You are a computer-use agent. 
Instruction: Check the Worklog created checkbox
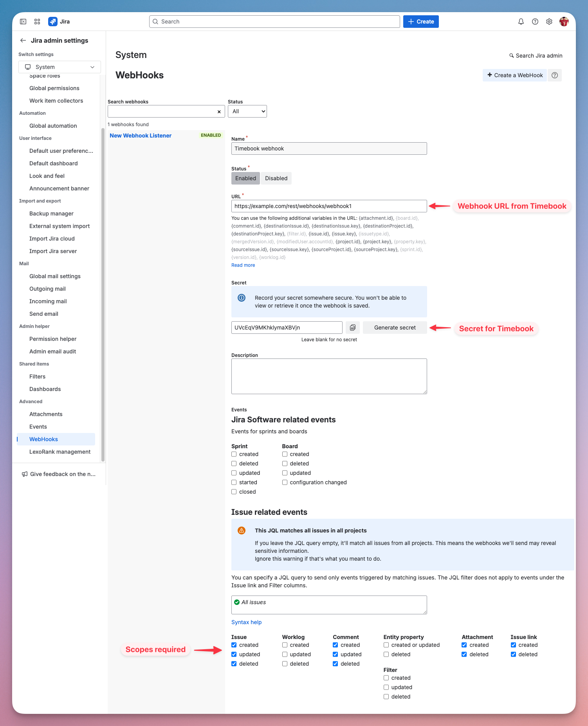(285, 645)
